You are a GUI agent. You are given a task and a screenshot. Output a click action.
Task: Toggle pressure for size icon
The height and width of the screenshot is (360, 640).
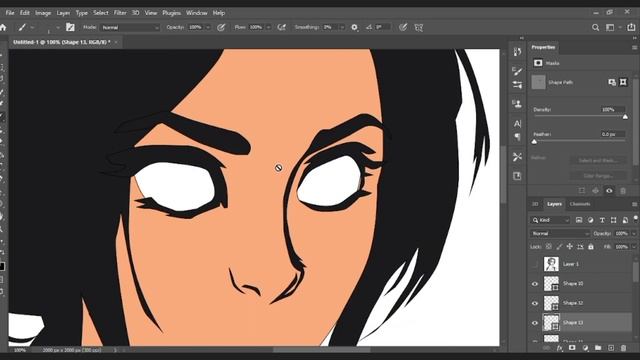pyautogui.click(x=403, y=27)
